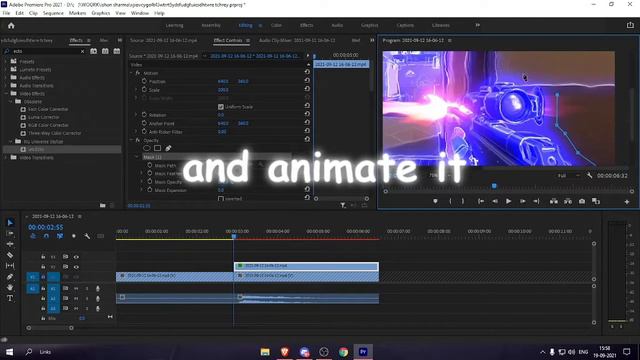Image resolution: width=640 pixels, height=360 pixels.
Task: Open the File menu
Action: 6,13
